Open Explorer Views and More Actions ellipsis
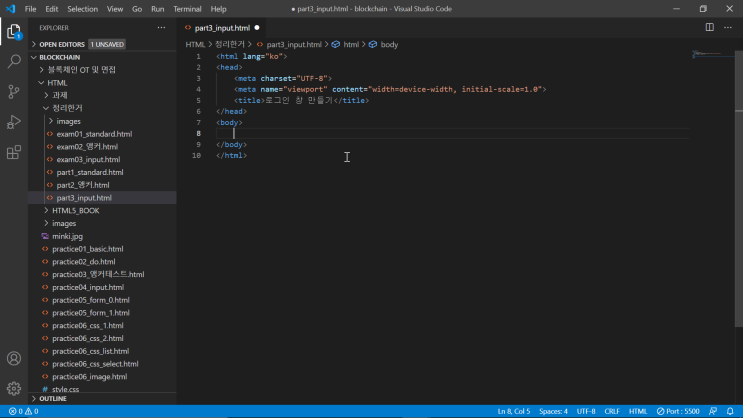The image size is (743, 418). click(162, 27)
